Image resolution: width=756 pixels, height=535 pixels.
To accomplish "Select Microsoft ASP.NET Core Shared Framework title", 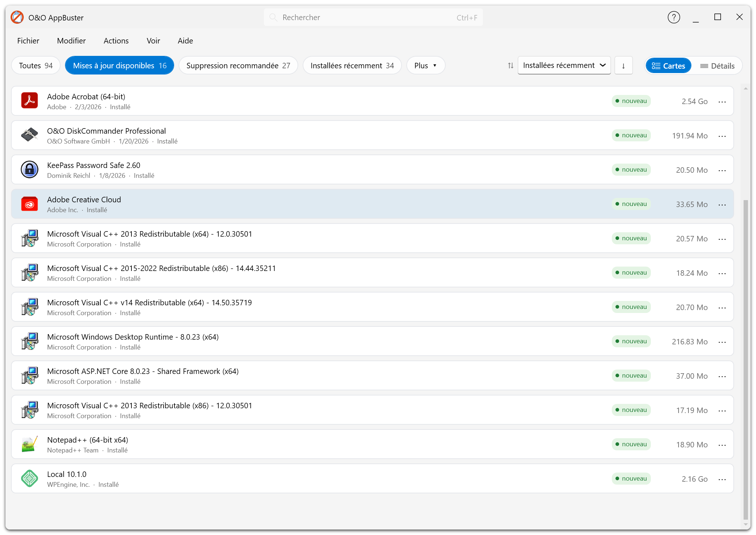I will [143, 371].
